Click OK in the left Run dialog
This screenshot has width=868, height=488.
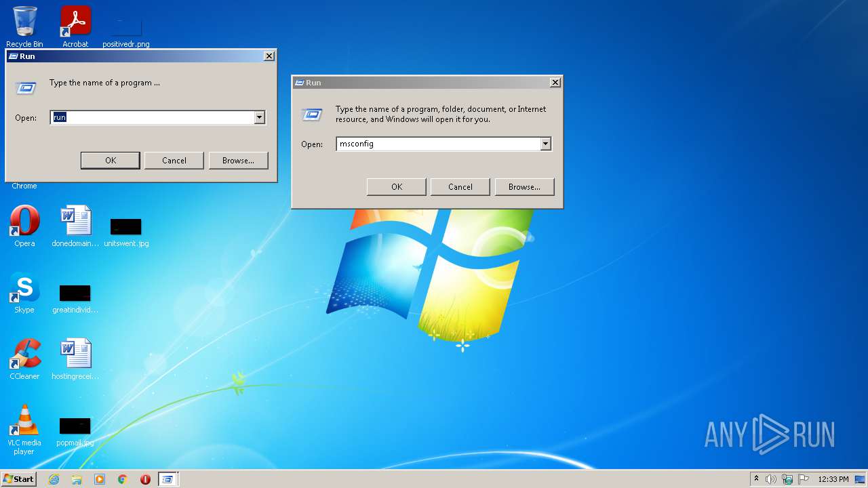point(111,161)
